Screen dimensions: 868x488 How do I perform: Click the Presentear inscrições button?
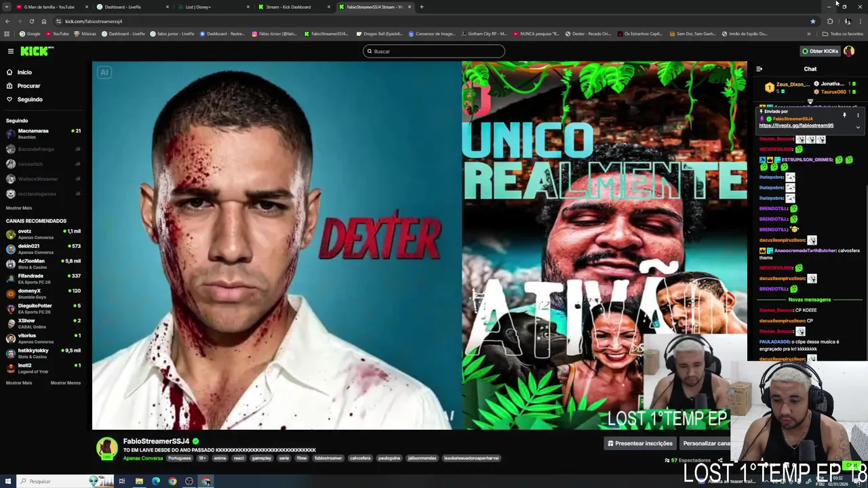tap(640, 443)
